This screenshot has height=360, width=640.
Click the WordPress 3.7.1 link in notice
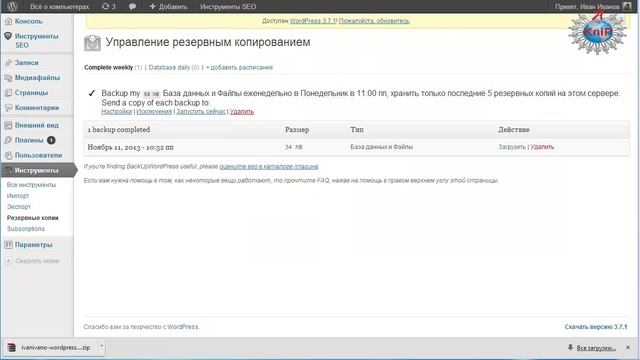(x=313, y=21)
